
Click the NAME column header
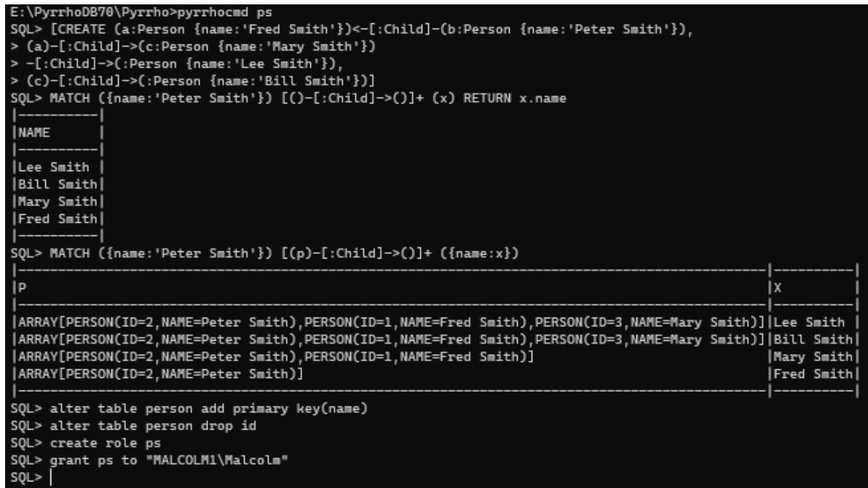(33, 133)
